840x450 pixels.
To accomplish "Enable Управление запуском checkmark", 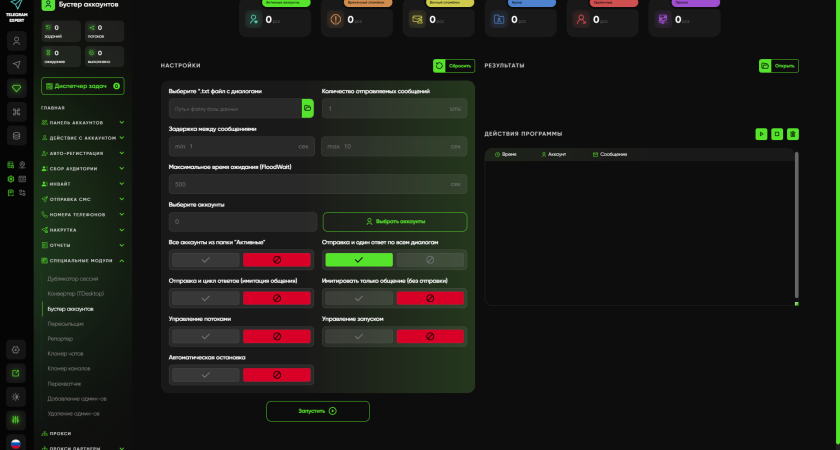I will tap(359, 336).
